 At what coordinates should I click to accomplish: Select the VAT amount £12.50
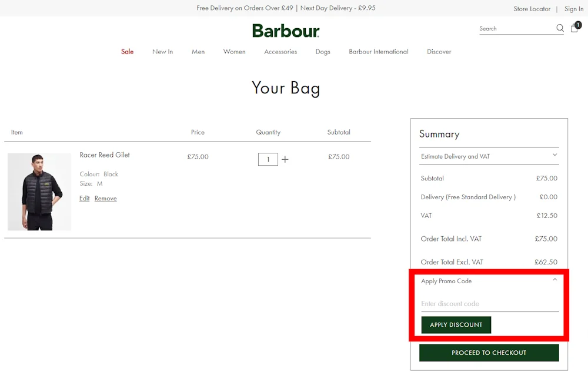click(x=547, y=216)
